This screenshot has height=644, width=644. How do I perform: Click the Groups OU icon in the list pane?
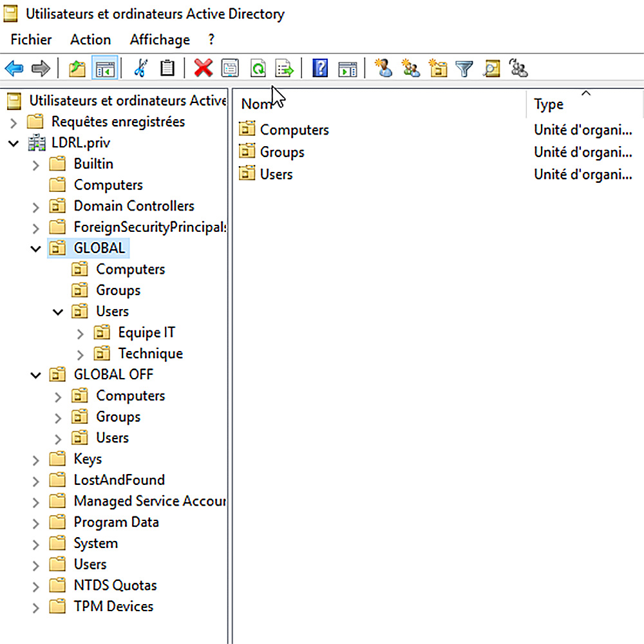[x=247, y=151]
